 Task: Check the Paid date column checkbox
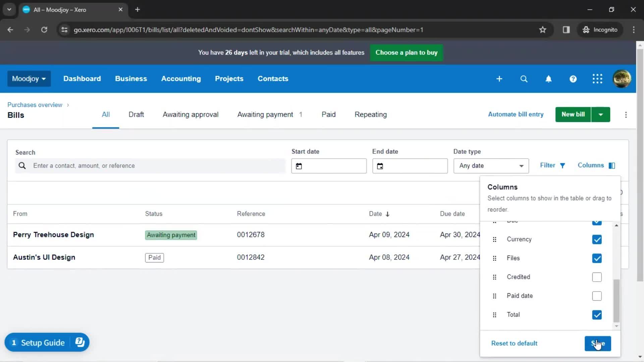(597, 296)
